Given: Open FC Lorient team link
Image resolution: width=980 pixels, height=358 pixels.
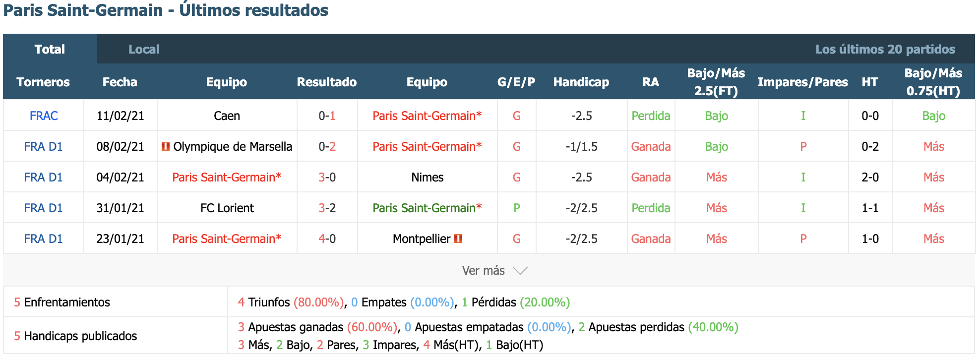Looking at the screenshot, I should coord(227,208).
